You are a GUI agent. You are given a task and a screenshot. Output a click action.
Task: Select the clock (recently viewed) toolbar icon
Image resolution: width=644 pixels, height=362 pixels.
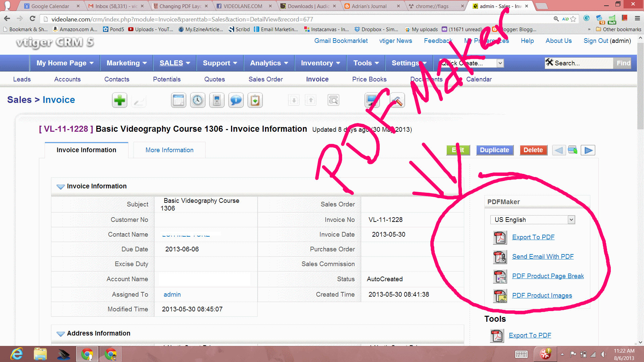[198, 100]
